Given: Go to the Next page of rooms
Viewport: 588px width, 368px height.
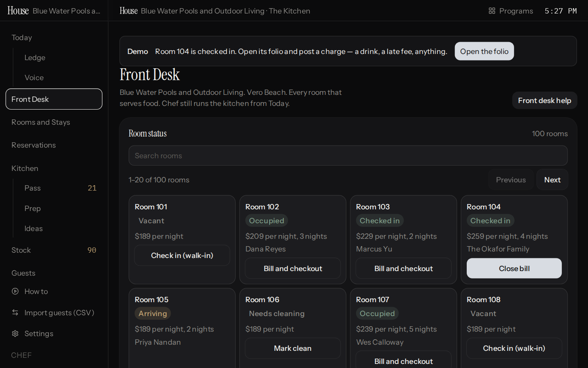Looking at the screenshot, I should (x=552, y=180).
